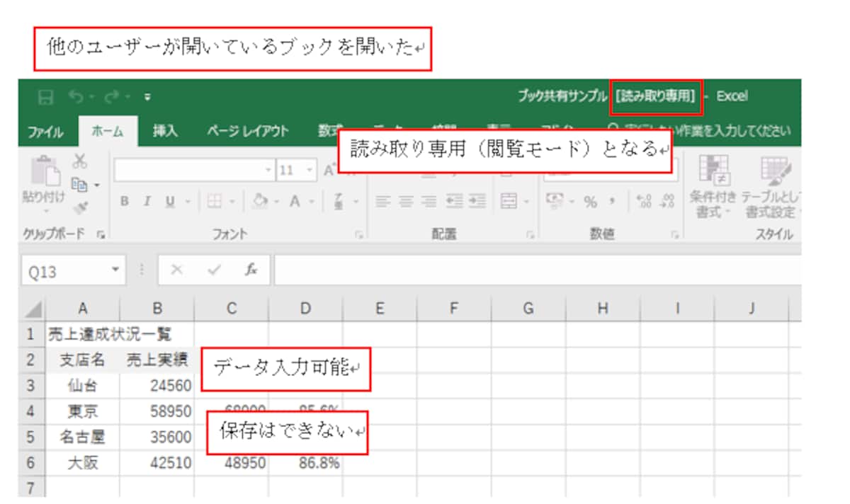
Task: Open the number (数値) group dialog launcher
Action: (x=676, y=234)
